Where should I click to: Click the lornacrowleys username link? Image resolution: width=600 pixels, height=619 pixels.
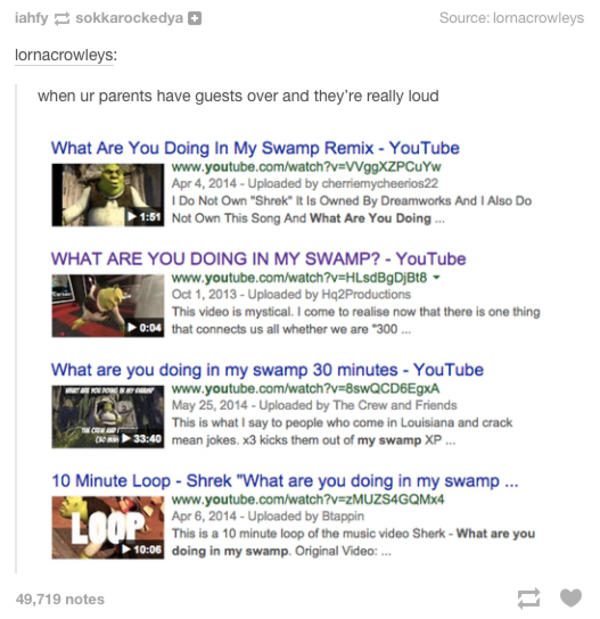64,55
